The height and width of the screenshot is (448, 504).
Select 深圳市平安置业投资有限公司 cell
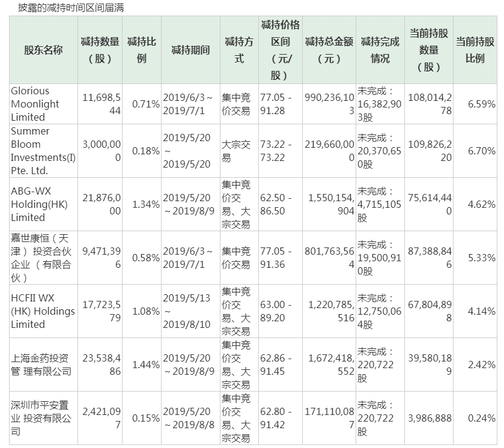[x=43, y=418]
